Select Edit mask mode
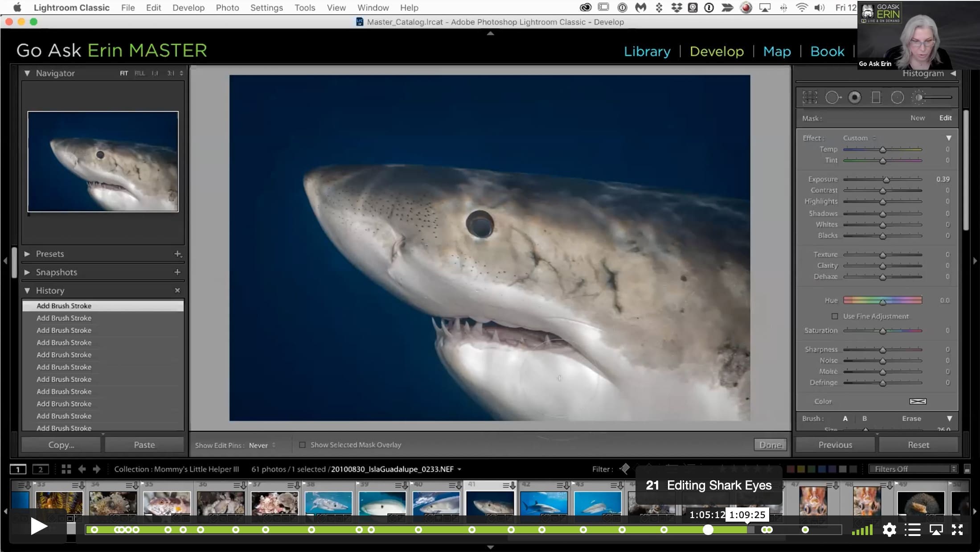The image size is (980, 552). pyautogui.click(x=945, y=118)
